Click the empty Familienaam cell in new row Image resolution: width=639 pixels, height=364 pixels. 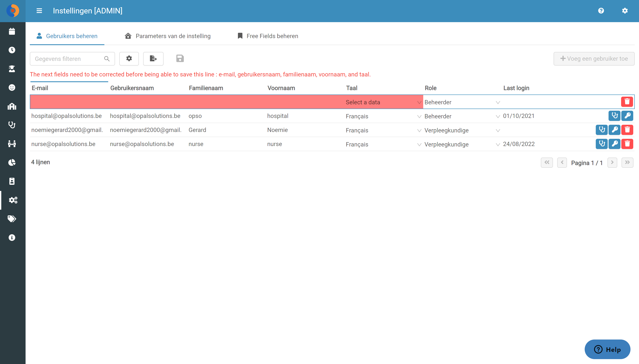[227, 102]
